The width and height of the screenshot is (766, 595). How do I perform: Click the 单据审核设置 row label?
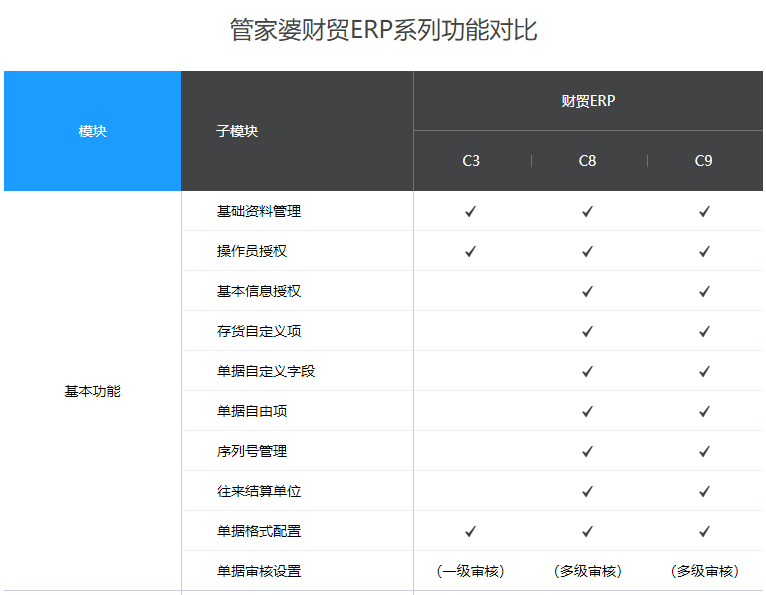pos(259,571)
